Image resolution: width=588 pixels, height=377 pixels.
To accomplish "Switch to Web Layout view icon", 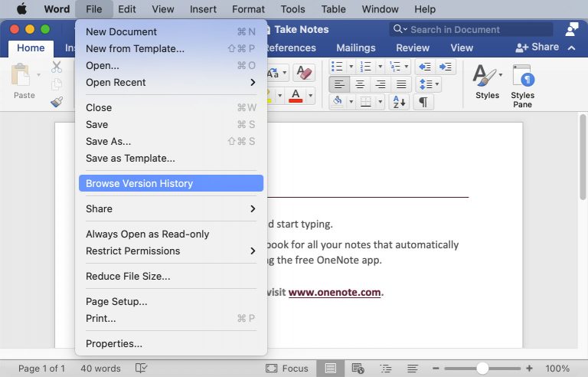I will 358,369.
